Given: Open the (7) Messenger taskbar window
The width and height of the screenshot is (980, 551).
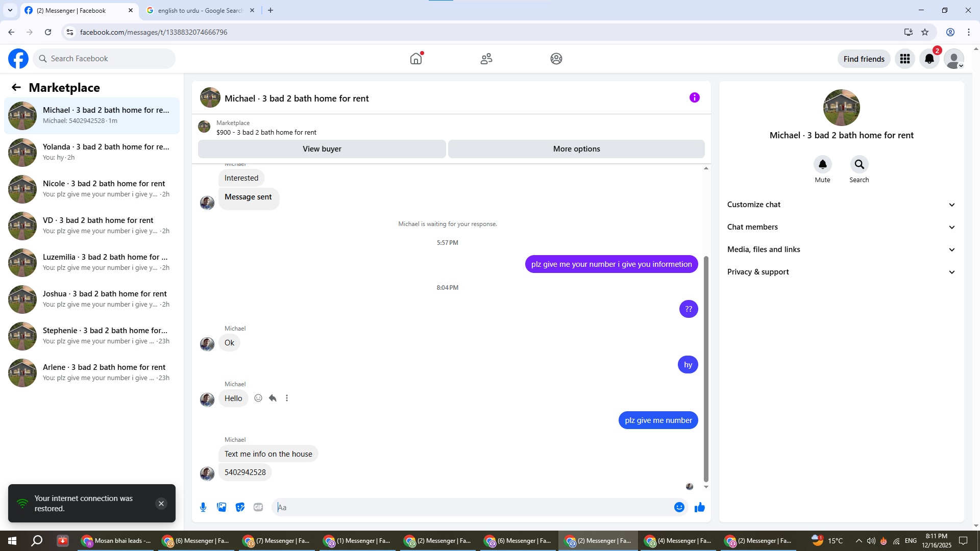Looking at the screenshot, I should [278, 541].
